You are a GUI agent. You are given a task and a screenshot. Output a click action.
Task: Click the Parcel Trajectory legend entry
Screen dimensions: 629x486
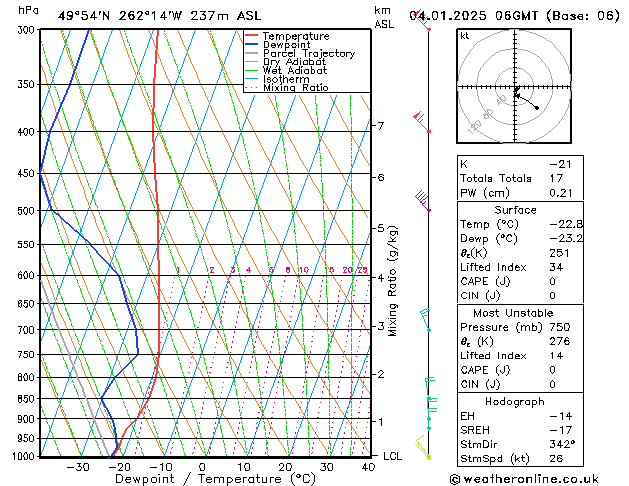coord(300,53)
